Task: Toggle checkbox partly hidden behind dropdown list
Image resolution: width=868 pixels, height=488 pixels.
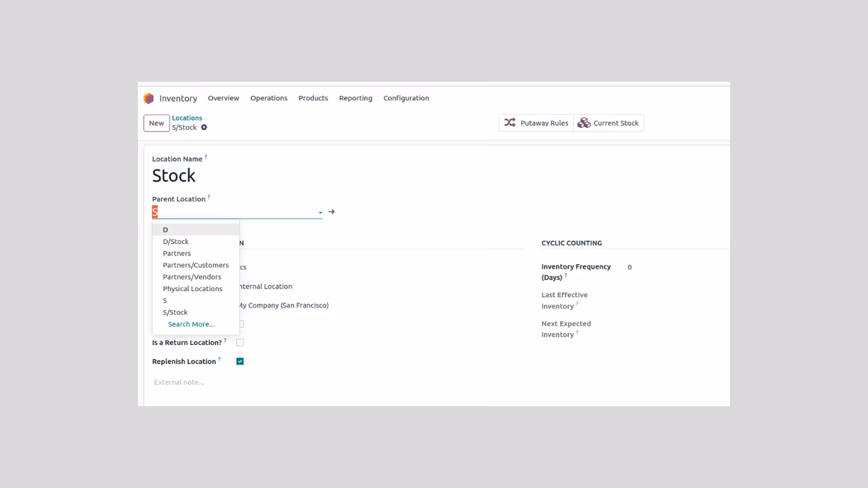Action: (x=241, y=324)
